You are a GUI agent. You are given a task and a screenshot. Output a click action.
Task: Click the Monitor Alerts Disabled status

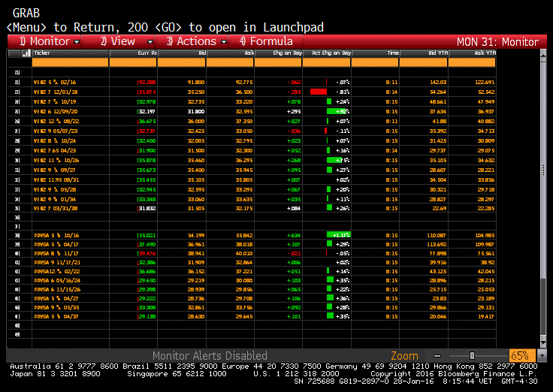pos(210,356)
